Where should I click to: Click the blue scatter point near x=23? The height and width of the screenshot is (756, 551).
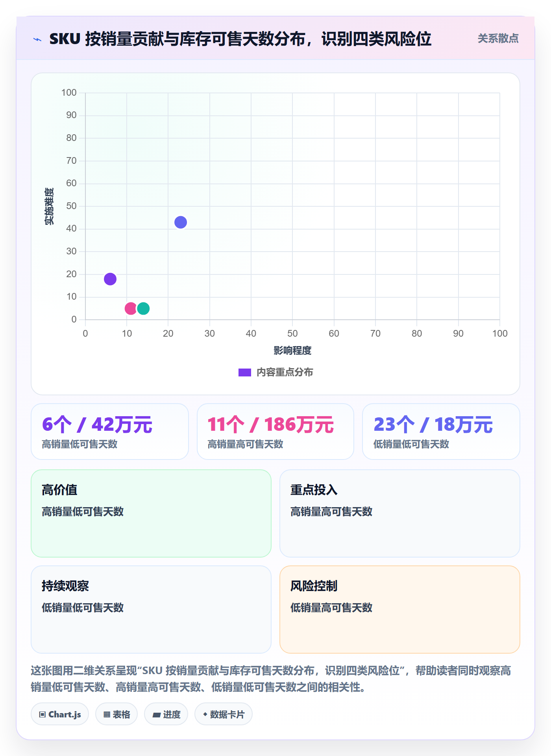[181, 222]
